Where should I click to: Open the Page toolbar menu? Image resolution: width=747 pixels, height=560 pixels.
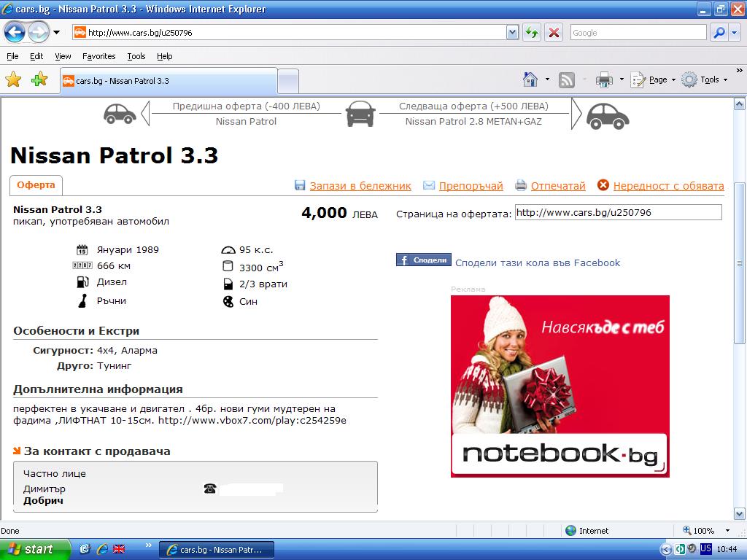(x=653, y=79)
